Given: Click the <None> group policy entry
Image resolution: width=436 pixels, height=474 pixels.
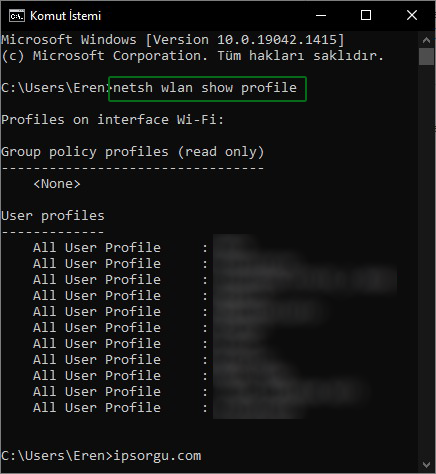Looking at the screenshot, I should point(57,184).
